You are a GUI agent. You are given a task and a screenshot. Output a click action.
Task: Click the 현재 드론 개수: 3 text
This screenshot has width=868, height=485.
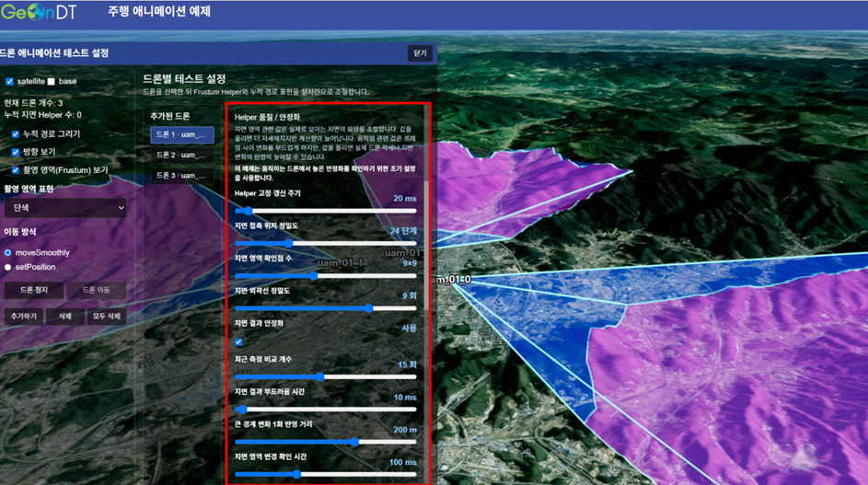pyautogui.click(x=33, y=103)
